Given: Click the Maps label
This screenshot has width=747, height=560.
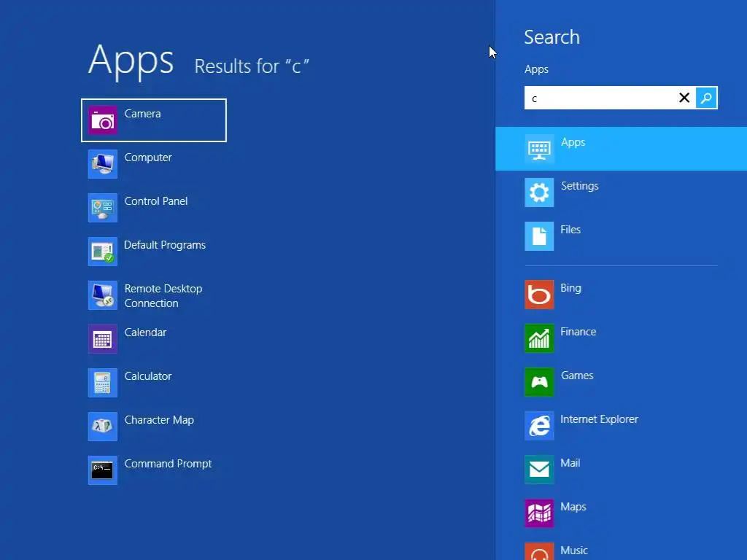Looking at the screenshot, I should [x=573, y=507].
